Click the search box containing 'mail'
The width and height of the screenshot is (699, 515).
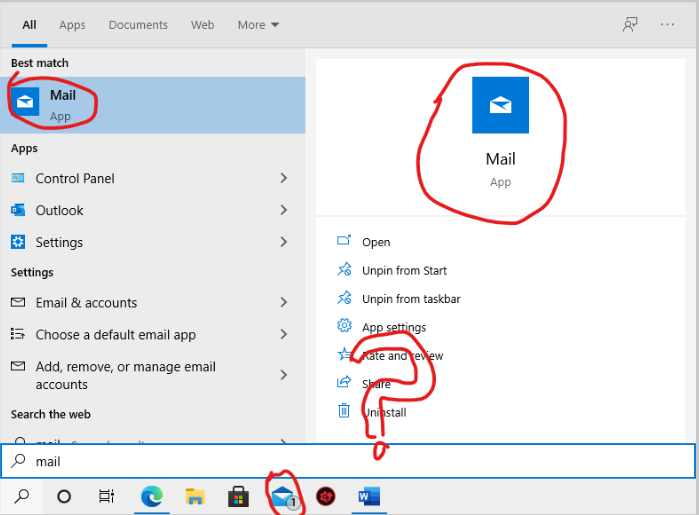(348, 461)
